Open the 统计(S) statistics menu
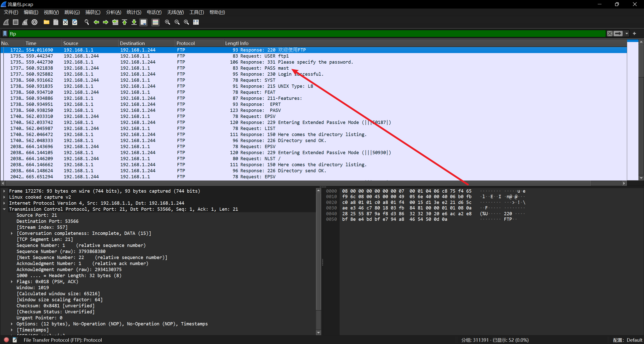The height and width of the screenshot is (344, 644). point(134,12)
